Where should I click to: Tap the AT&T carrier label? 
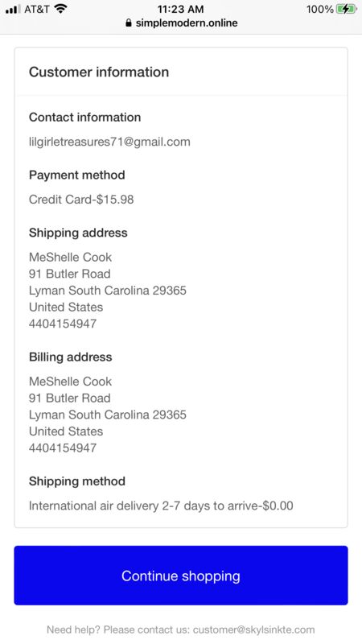pos(37,9)
